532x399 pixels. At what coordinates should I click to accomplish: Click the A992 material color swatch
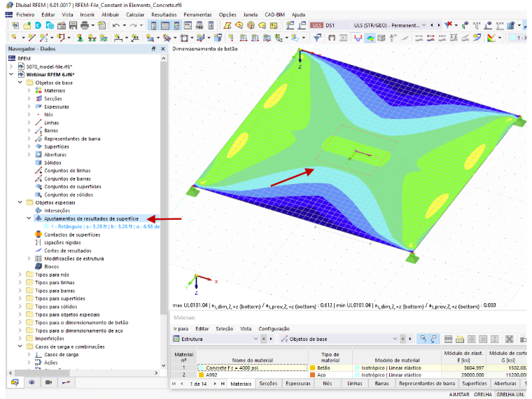[201, 375]
